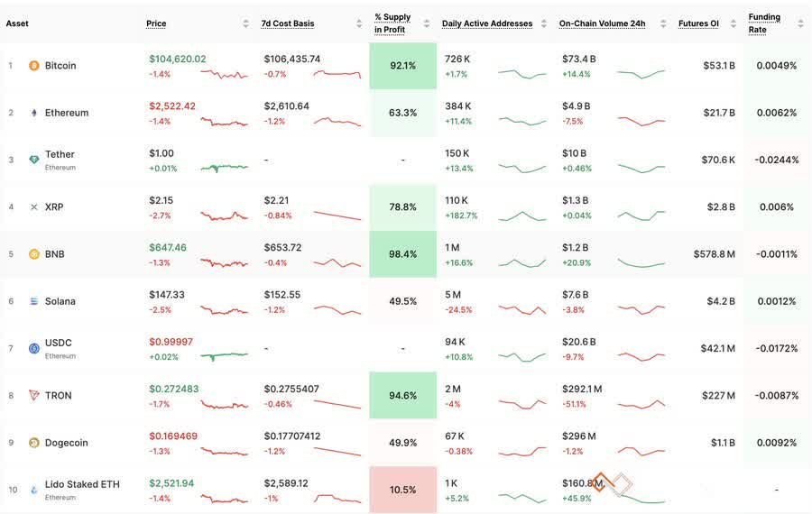The image size is (812, 514).
Task: Open the Dogecoin asset name link
Action: click(x=66, y=443)
